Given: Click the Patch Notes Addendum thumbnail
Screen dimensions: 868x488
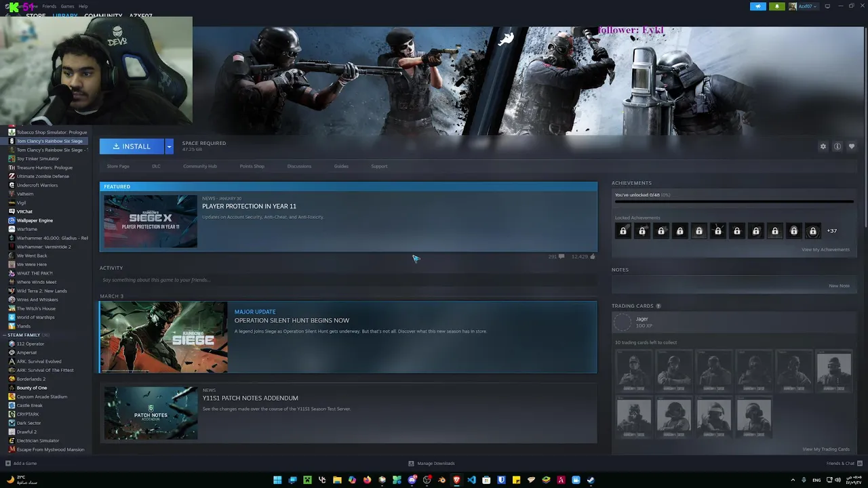Looking at the screenshot, I should tap(151, 413).
